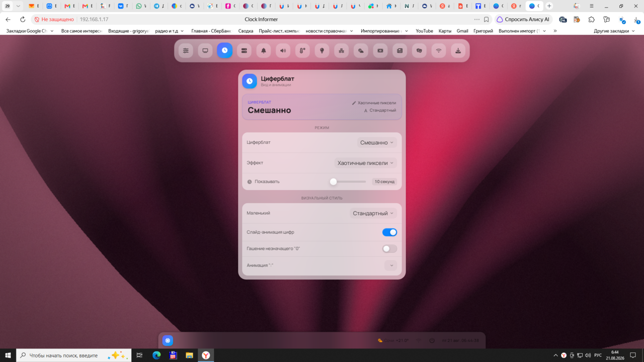Viewport: 644px width, 362px height.
Task: Open the browser extensions puzzle icon
Action: (x=592, y=19)
